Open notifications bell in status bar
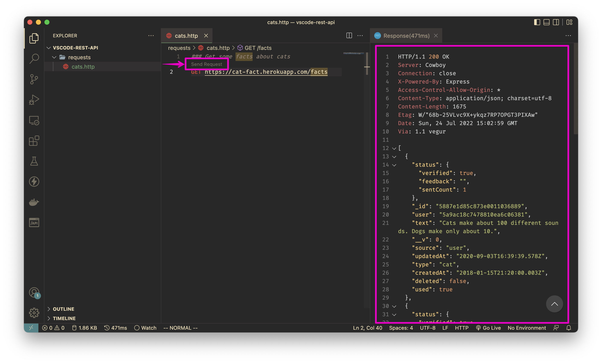The width and height of the screenshot is (602, 364). (569, 328)
